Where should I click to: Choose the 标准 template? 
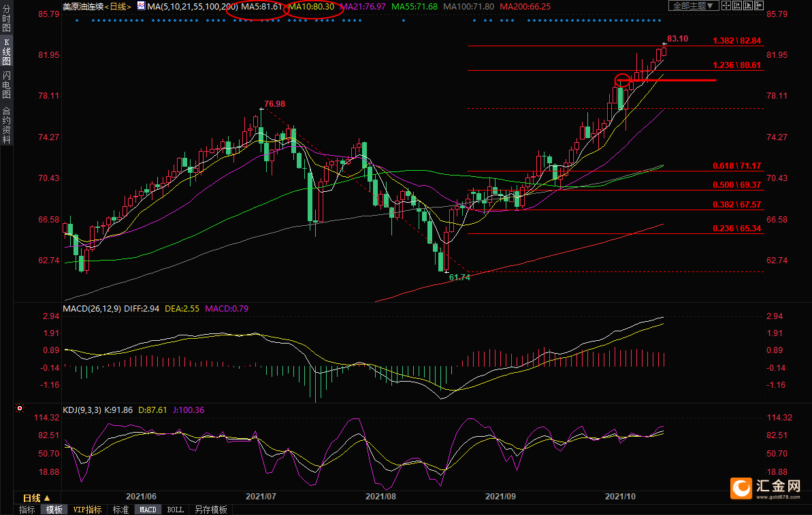tap(120, 510)
